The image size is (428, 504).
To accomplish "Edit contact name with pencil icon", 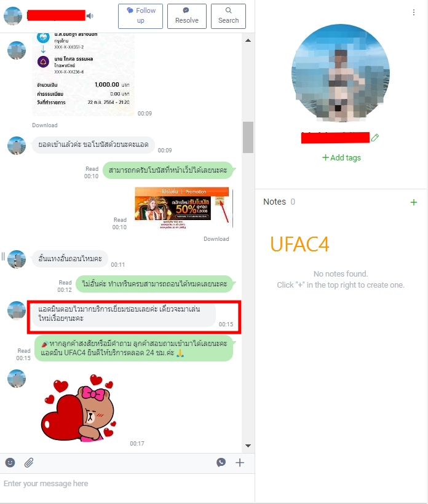I will point(374,138).
